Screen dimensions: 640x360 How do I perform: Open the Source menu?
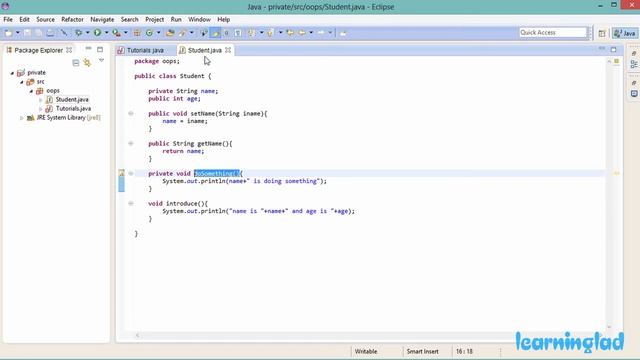click(45, 20)
